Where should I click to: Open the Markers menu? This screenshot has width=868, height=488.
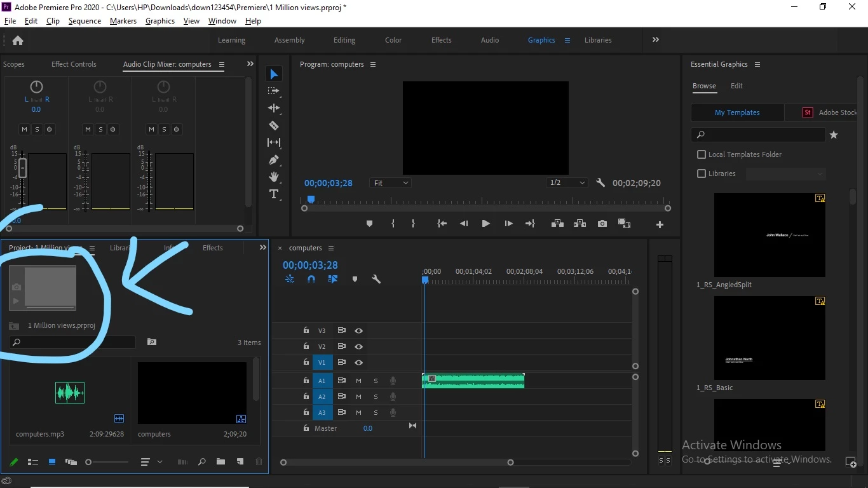pos(123,21)
